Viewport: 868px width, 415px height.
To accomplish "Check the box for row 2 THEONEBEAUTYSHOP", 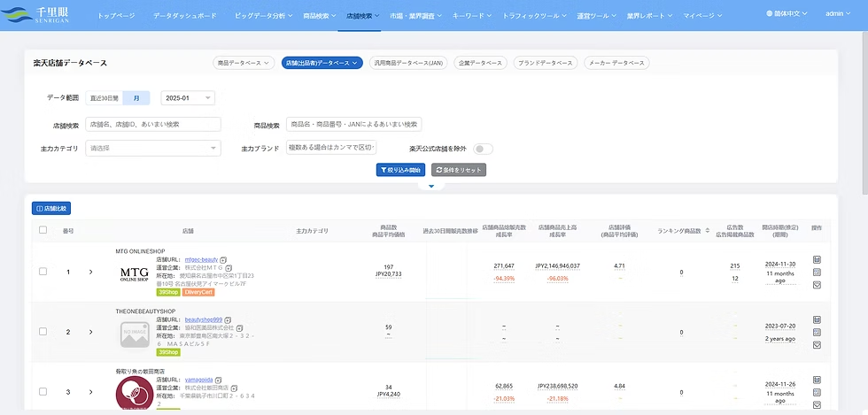I will click(x=43, y=332).
